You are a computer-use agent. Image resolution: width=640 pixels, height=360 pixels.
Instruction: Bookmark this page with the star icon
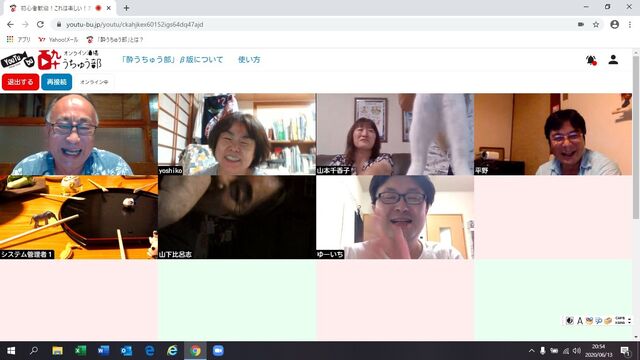click(596, 24)
